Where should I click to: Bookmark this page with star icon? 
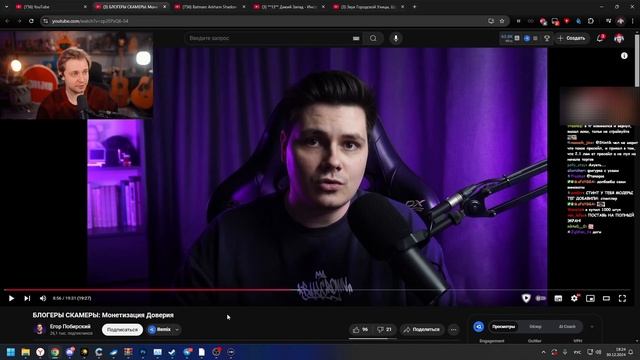[x=502, y=21]
